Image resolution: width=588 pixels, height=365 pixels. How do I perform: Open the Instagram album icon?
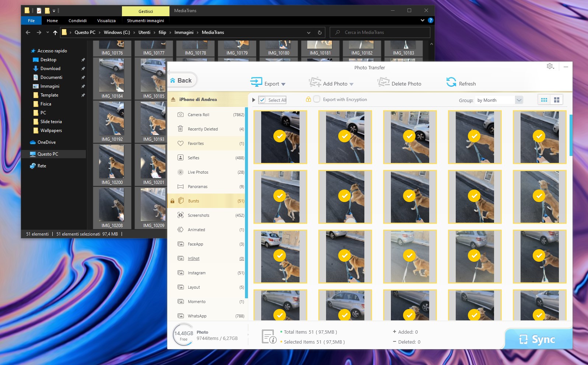(181, 273)
